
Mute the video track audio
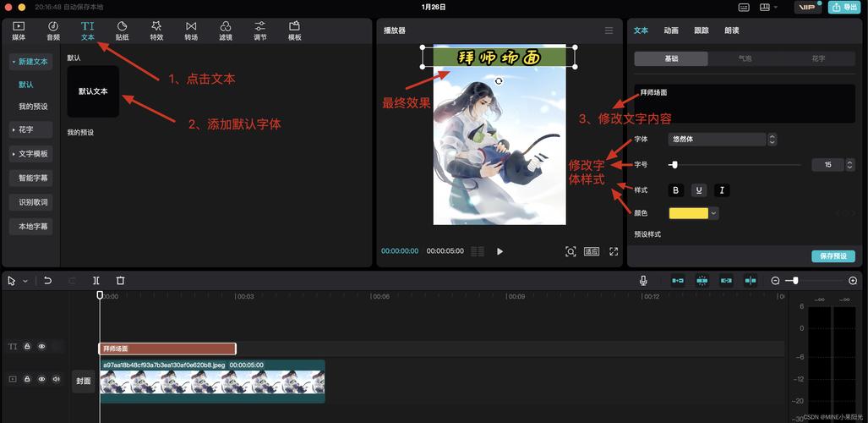click(56, 379)
